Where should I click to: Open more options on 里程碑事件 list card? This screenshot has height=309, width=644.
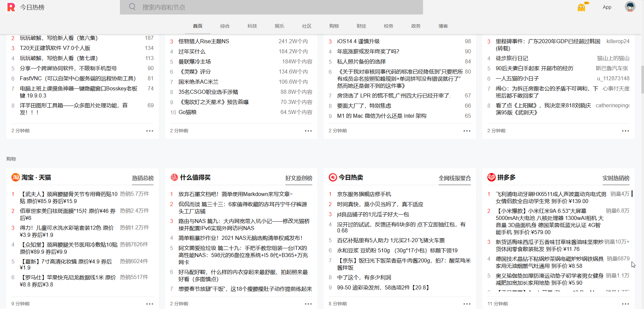click(625, 131)
